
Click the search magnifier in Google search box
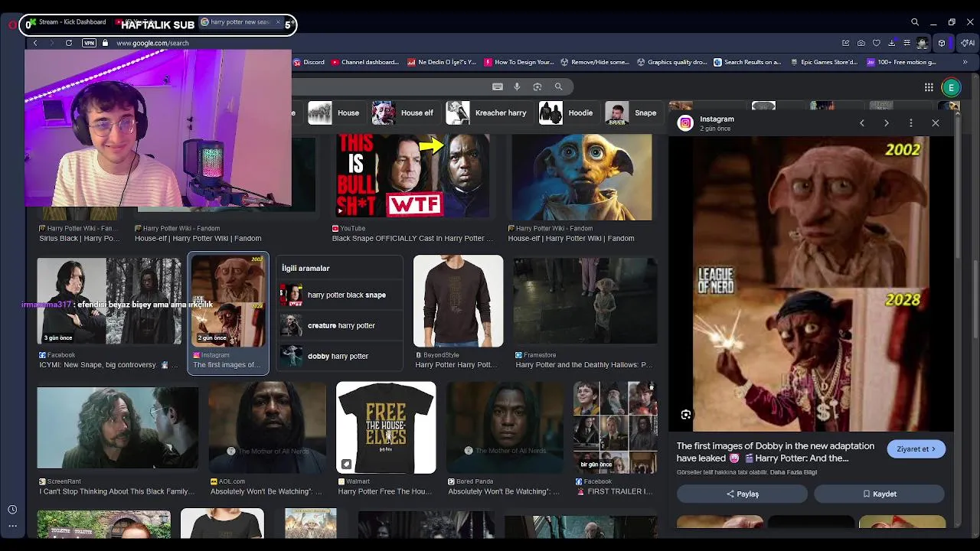(558, 86)
